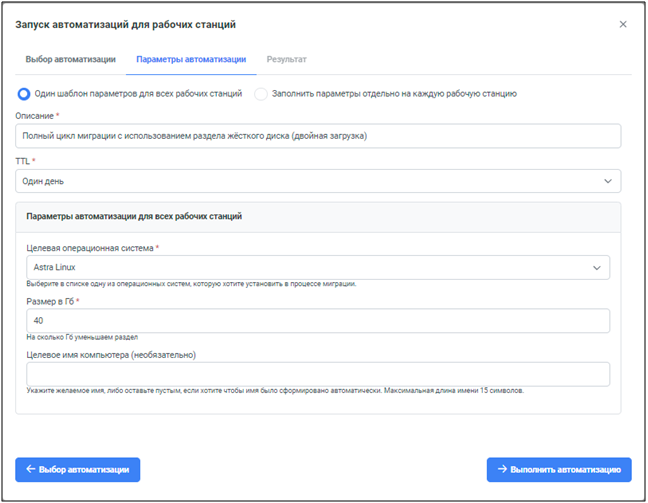Image resolution: width=648 pixels, height=503 pixels.
Task: Select 'Один шаблон параметров' radio button
Action: tap(24, 94)
